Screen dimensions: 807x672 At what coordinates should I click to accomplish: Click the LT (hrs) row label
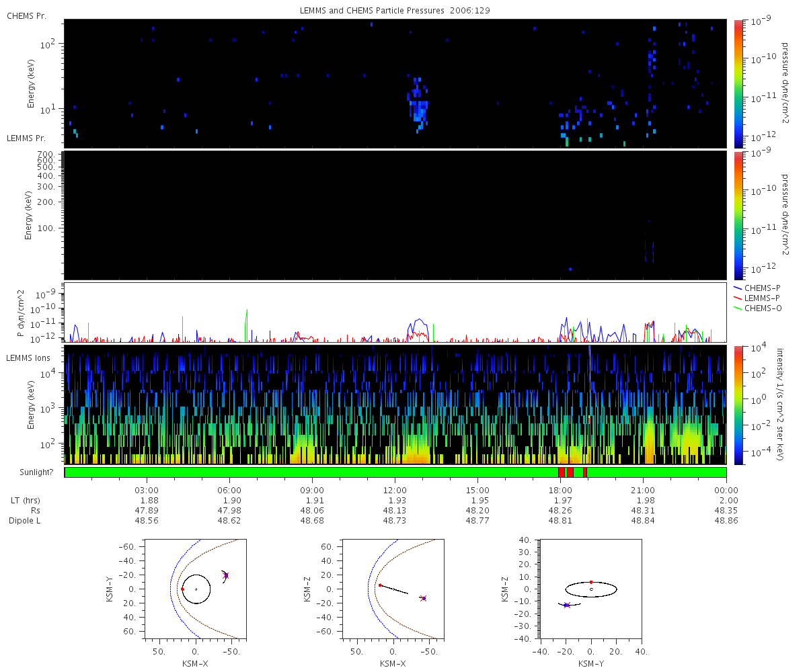[25, 501]
